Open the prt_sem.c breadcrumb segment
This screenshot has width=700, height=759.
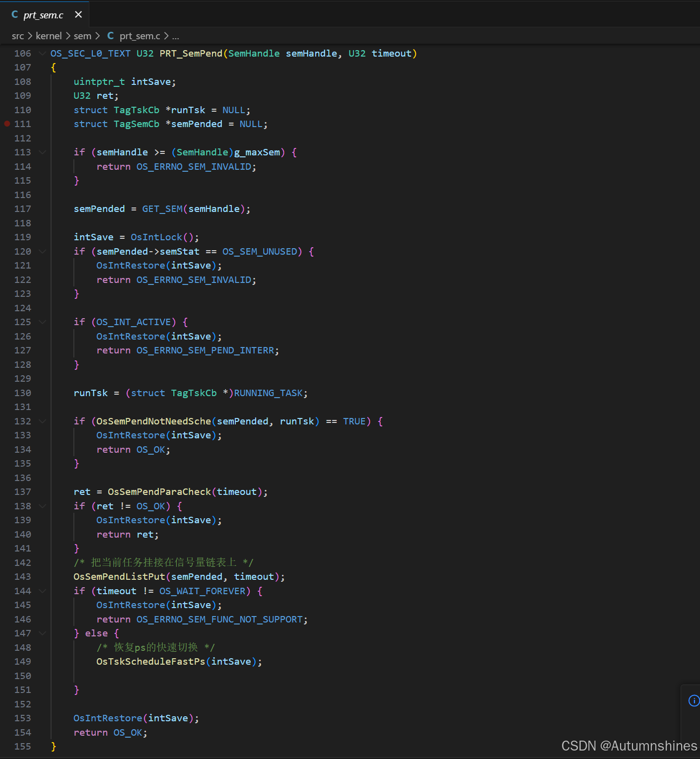(x=140, y=36)
